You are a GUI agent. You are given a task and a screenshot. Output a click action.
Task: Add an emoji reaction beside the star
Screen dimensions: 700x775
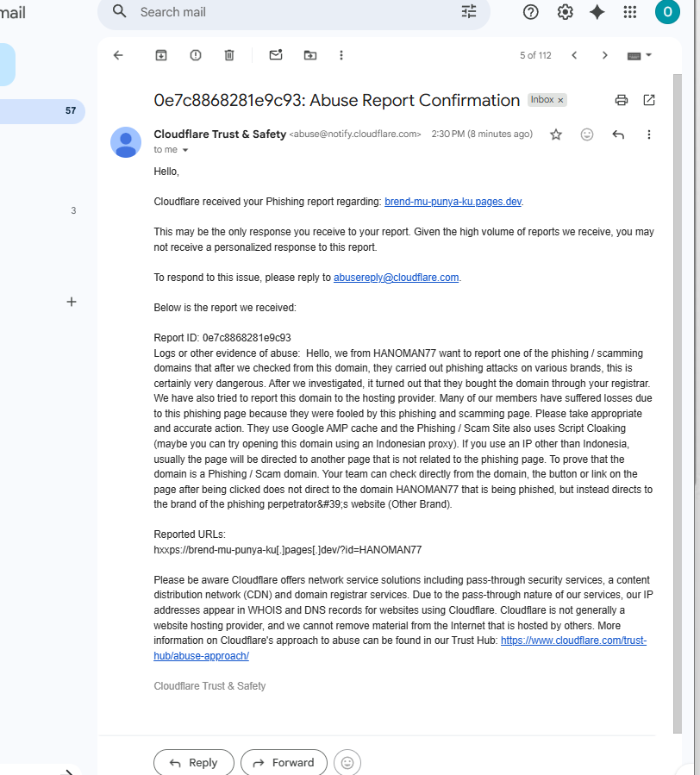tap(587, 134)
